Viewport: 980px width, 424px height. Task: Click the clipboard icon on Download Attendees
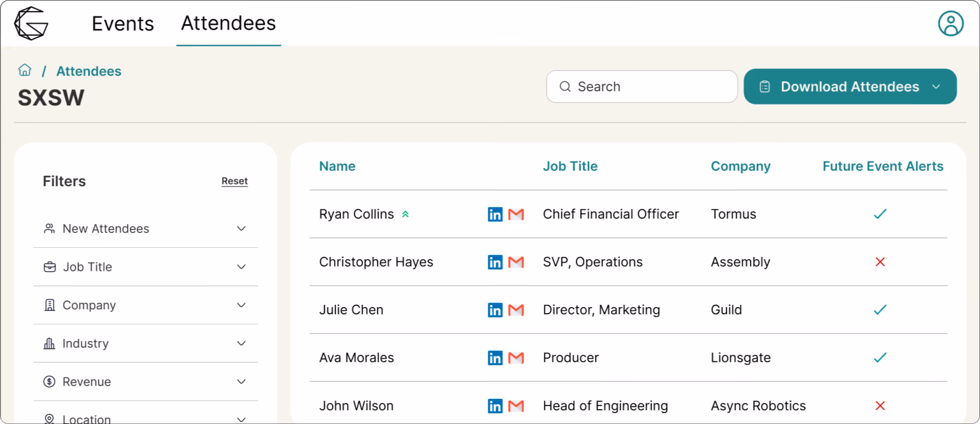(765, 86)
